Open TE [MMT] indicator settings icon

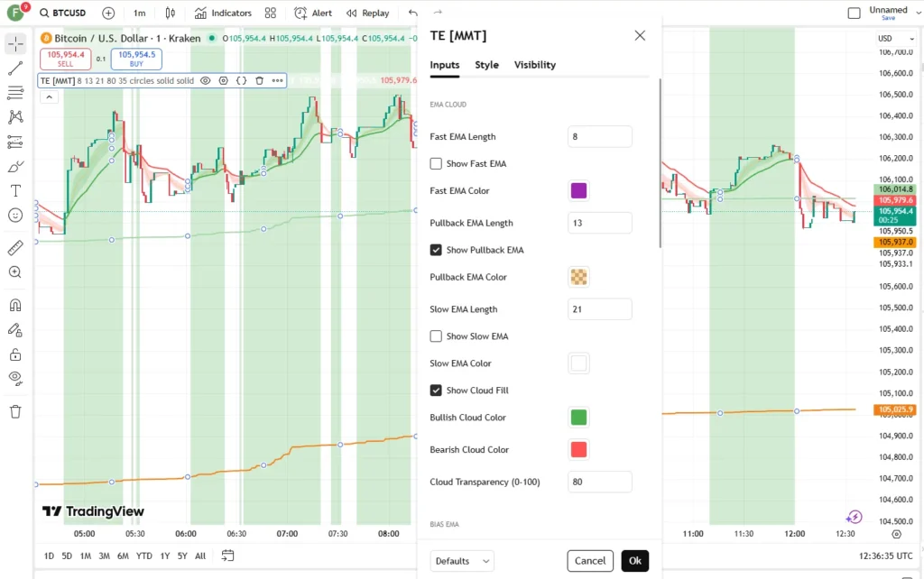click(x=224, y=80)
